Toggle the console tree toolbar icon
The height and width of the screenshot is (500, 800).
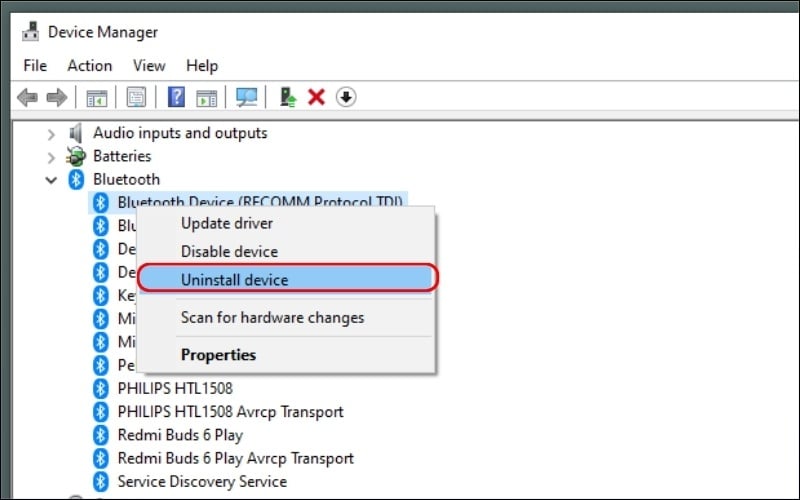96,97
